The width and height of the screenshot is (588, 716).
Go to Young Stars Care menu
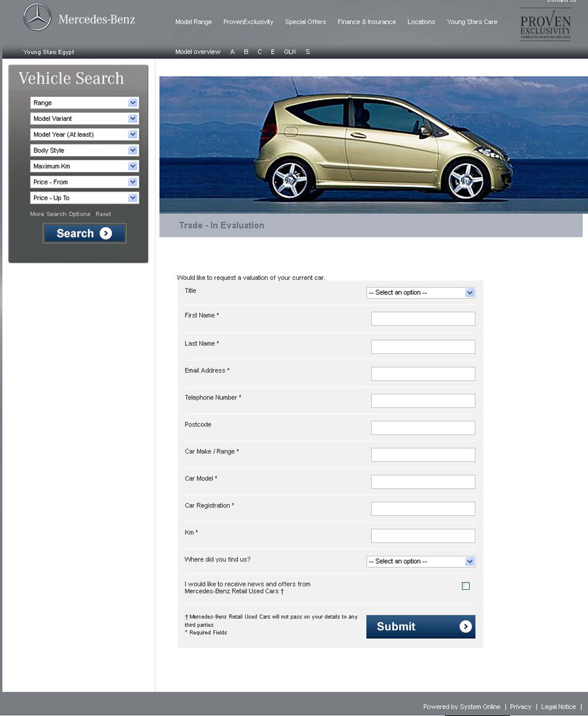472,22
